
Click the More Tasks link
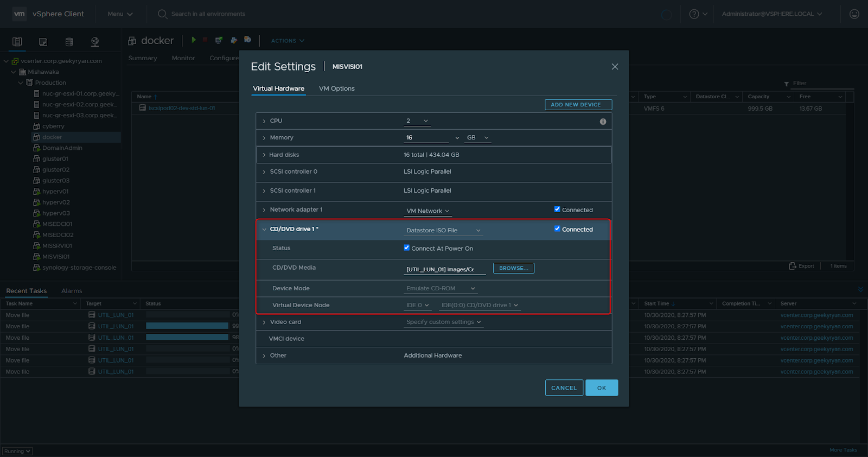click(x=843, y=450)
